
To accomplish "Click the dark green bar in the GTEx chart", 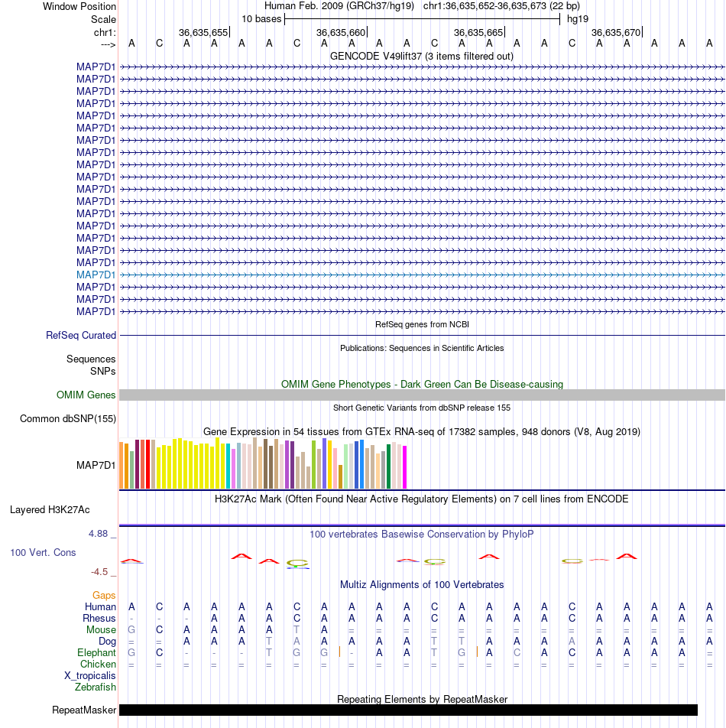I will (389, 466).
